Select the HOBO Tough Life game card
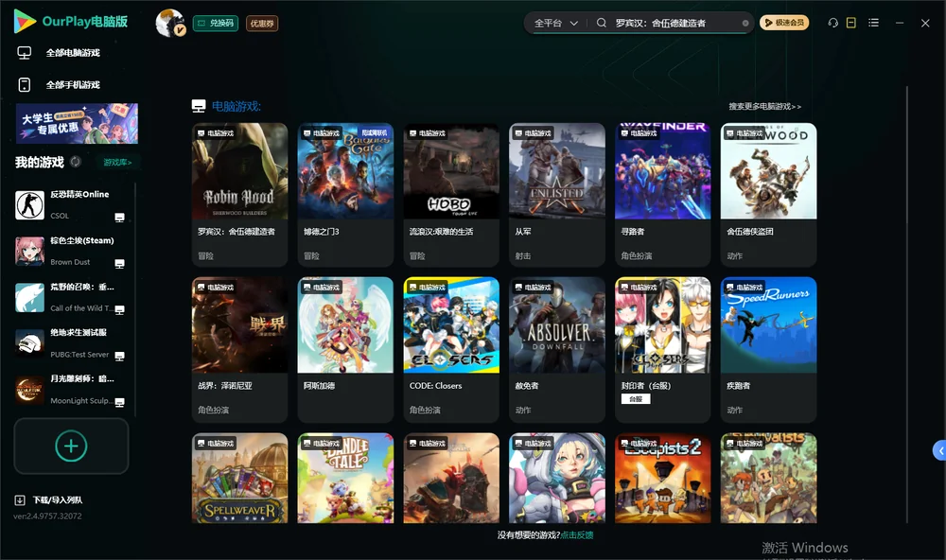 coord(451,194)
